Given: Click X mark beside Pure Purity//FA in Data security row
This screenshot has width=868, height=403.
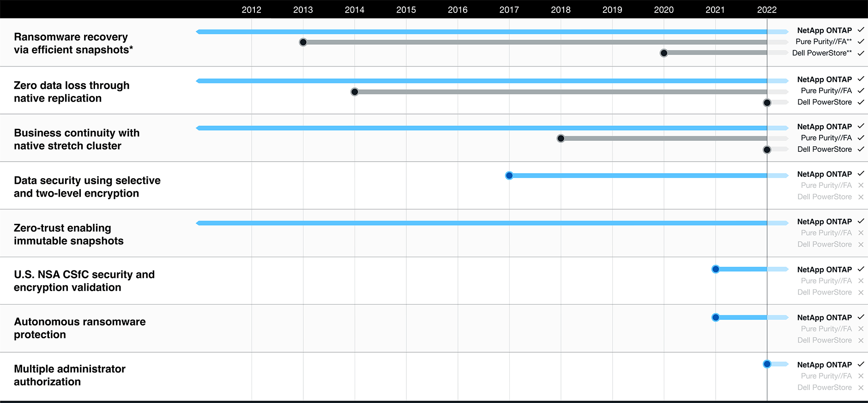Looking at the screenshot, I should [861, 185].
